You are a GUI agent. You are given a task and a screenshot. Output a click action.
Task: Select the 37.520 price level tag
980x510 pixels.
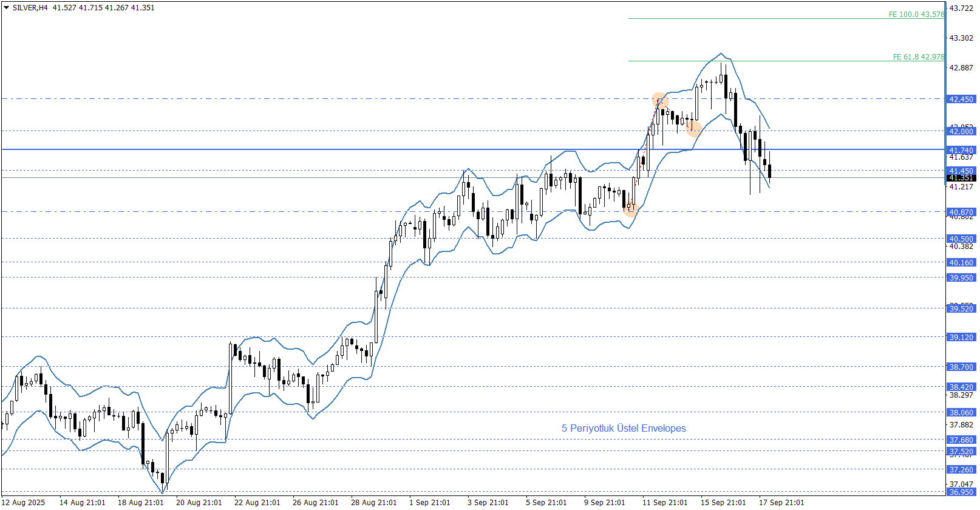[x=961, y=452]
